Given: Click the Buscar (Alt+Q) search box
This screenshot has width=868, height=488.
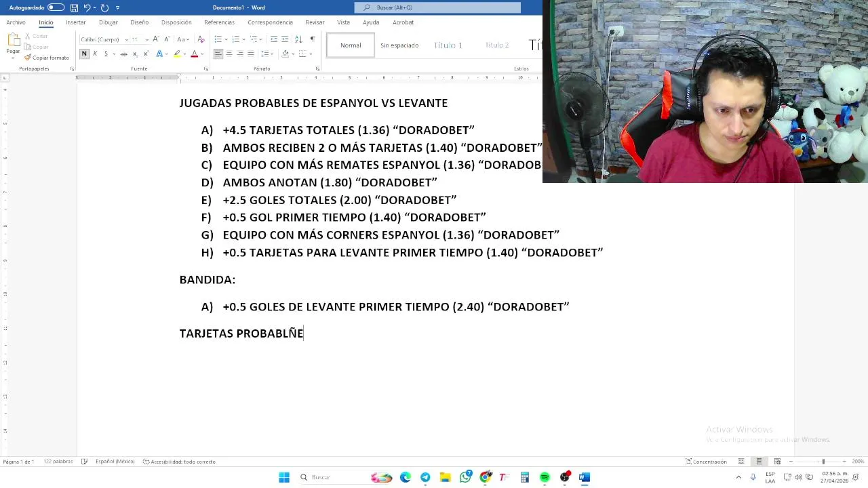Looking at the screenshot, I should click(x=437, y=7).
